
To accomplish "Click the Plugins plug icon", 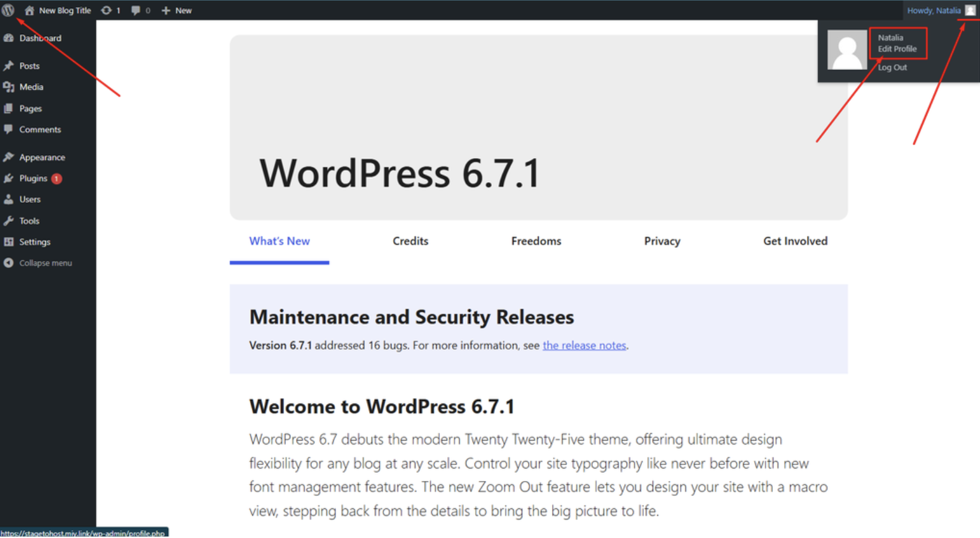I will [9, 179].
